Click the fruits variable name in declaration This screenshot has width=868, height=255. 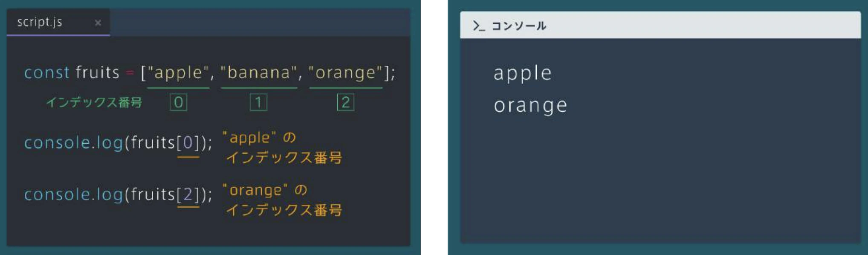coord(98,72)
